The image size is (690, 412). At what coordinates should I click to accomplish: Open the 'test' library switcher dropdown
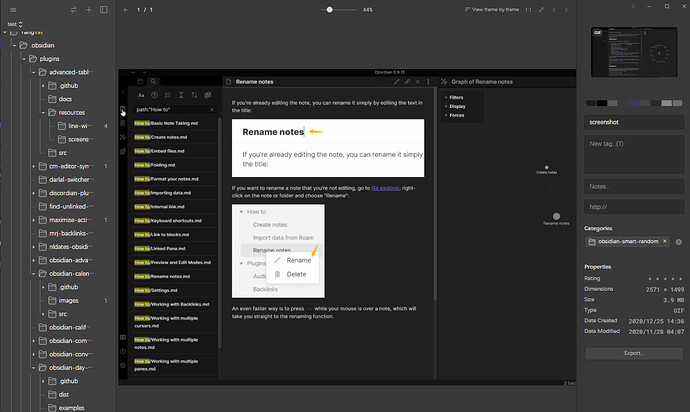[15, 24]
